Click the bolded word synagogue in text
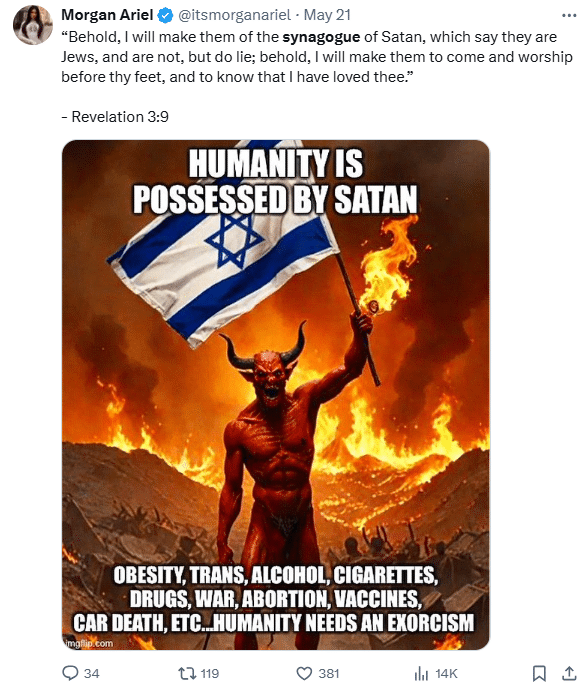Image resolution: width=586 pixels, height=688 pixels. coord(321,37)
